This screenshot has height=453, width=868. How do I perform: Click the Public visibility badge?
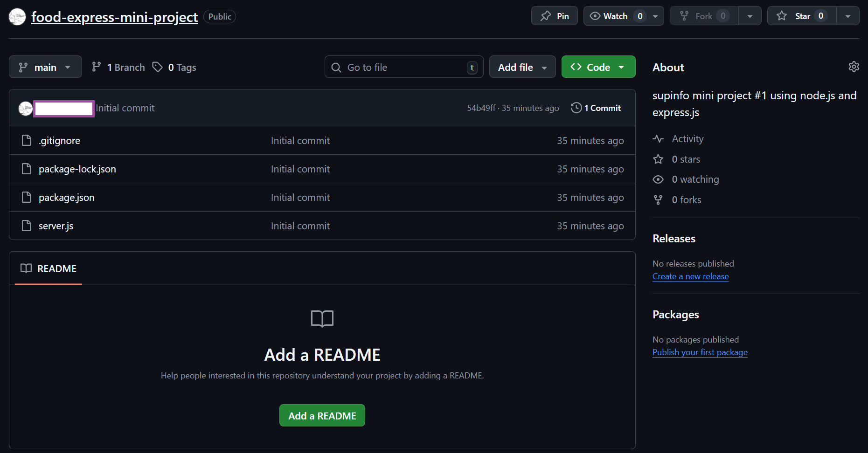(220, 17)
